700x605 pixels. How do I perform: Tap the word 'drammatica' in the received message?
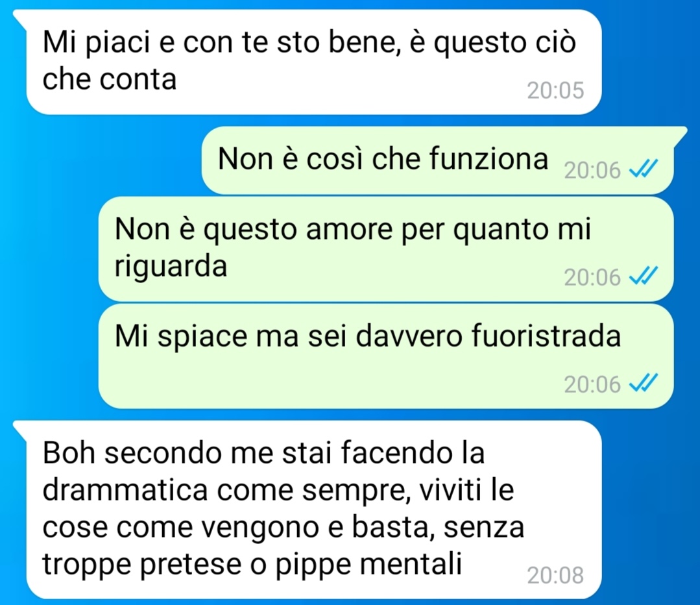click(x=125, y=490)
